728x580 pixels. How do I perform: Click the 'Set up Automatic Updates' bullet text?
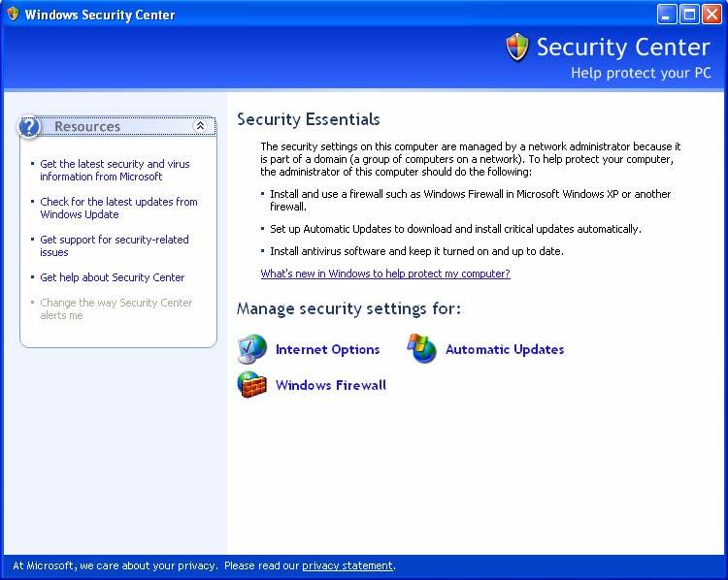tap(455, 229)
